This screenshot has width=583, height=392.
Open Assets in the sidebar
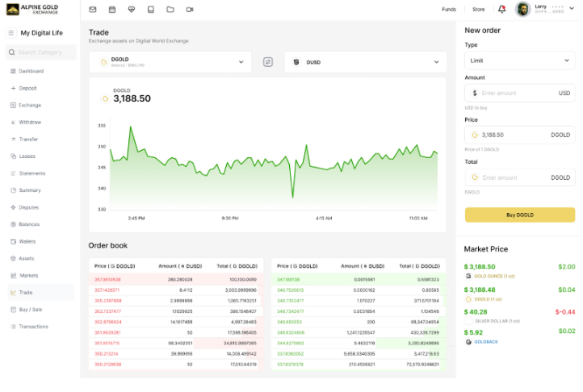click(27, 258)
